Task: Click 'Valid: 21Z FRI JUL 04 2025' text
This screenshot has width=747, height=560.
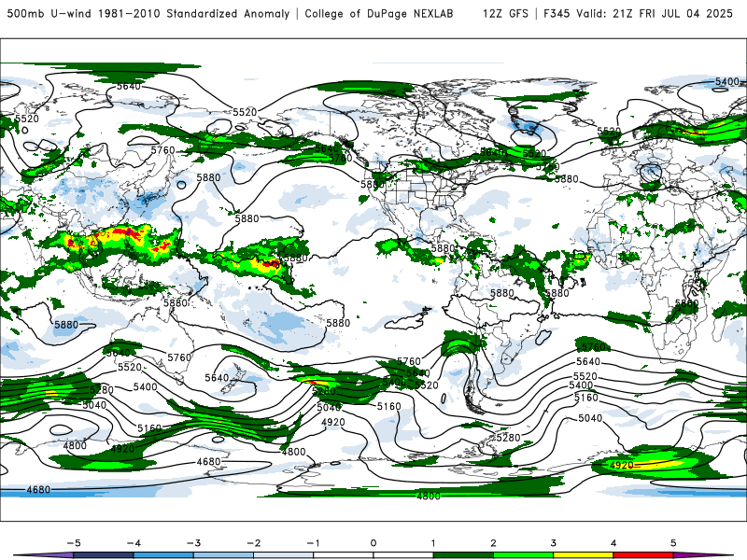Action: pyautogui.click(x=655, y=14)
